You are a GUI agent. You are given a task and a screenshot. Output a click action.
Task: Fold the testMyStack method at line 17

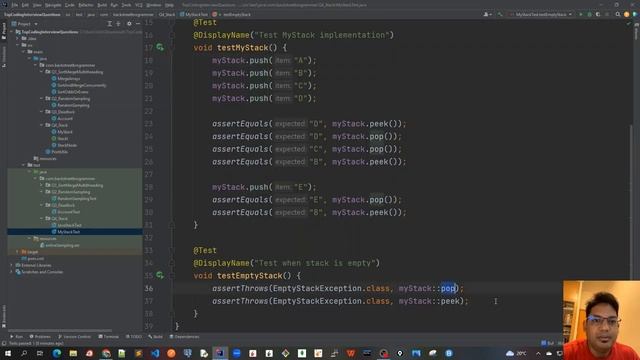172,48
